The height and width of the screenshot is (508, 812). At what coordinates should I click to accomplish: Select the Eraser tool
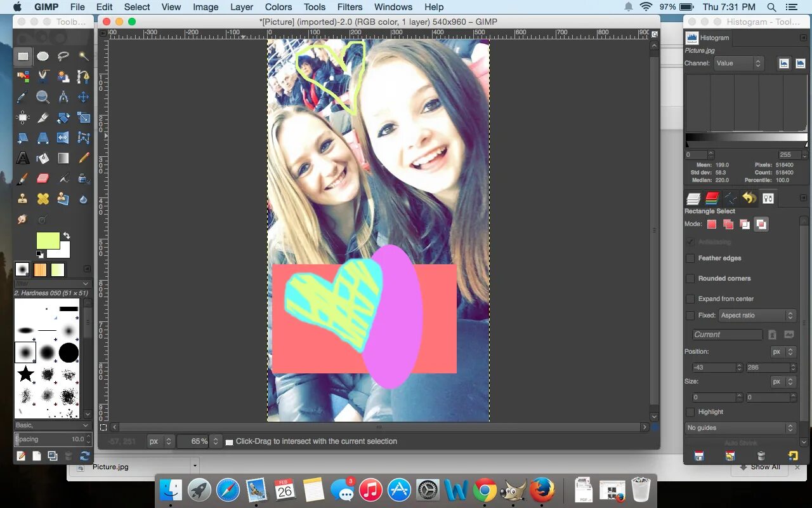[x=43, y=178]
